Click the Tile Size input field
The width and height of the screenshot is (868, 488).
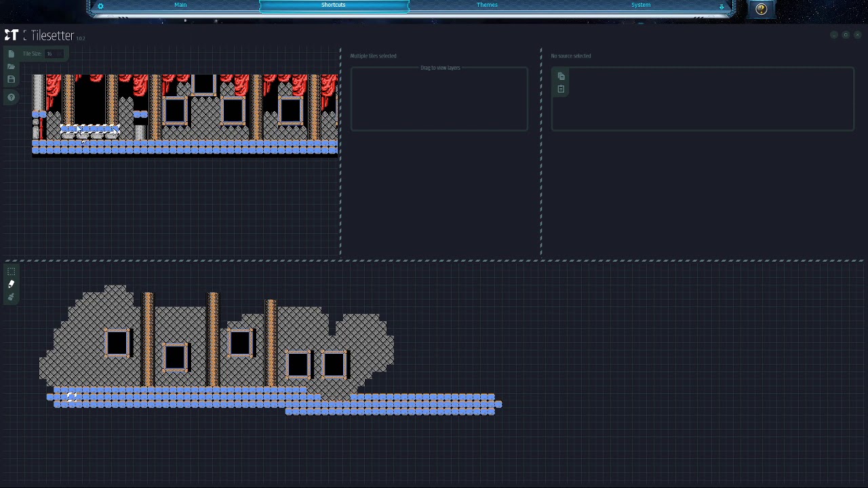click(x=55, y=54)
